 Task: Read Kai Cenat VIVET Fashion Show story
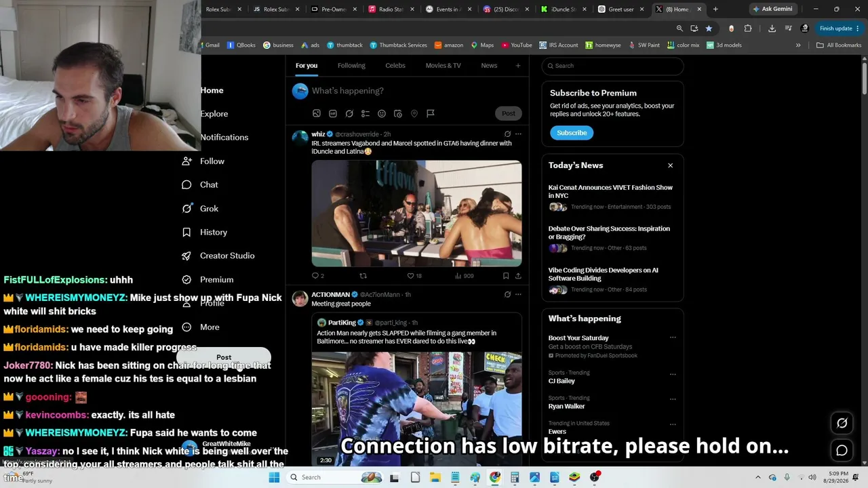pyautogui.click(x=610, y=191)
